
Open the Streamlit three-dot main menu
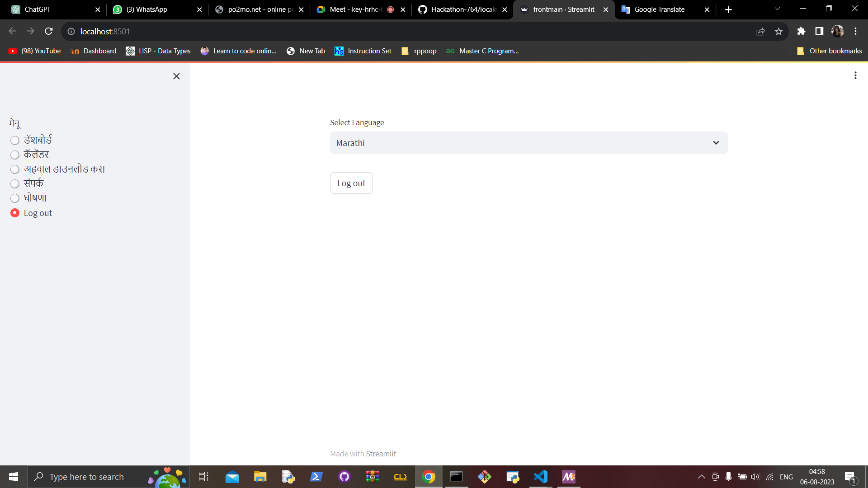click(x=855, y=75)
